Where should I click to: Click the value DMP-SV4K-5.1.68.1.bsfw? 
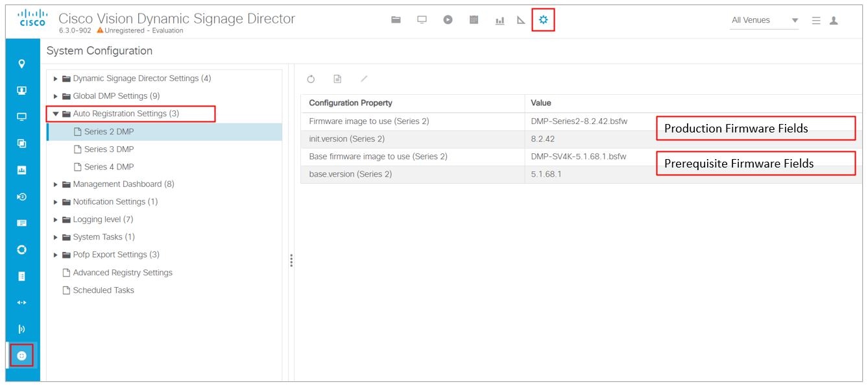(x=579, y=156)
